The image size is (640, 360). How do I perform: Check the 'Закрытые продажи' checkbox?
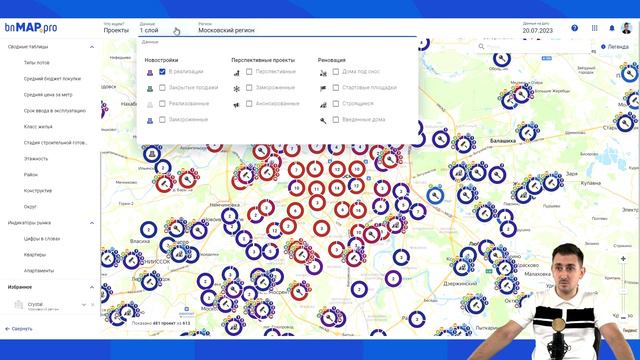tap(162, 87)
